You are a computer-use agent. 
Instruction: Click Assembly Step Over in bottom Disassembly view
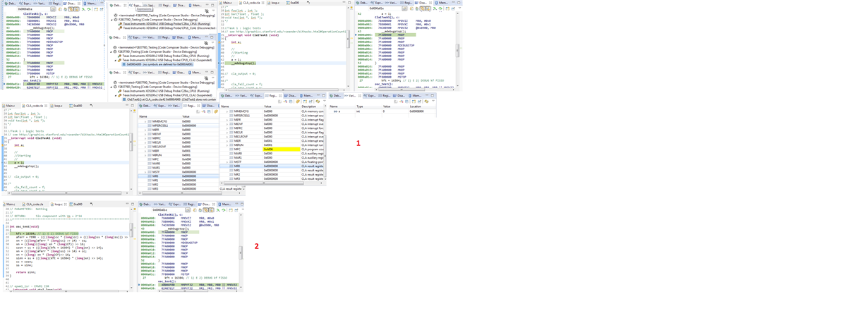coord(224,209)
